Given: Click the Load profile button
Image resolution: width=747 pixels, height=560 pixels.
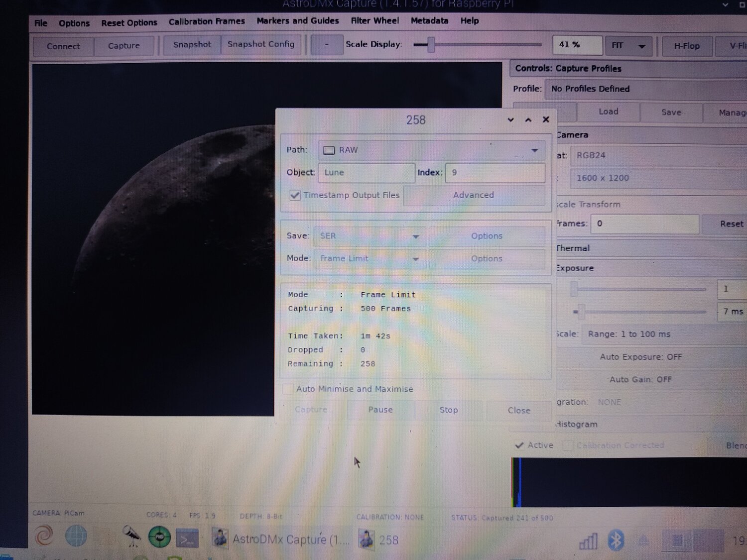Looking at the screenshot, I should click(x=609, y=112).
